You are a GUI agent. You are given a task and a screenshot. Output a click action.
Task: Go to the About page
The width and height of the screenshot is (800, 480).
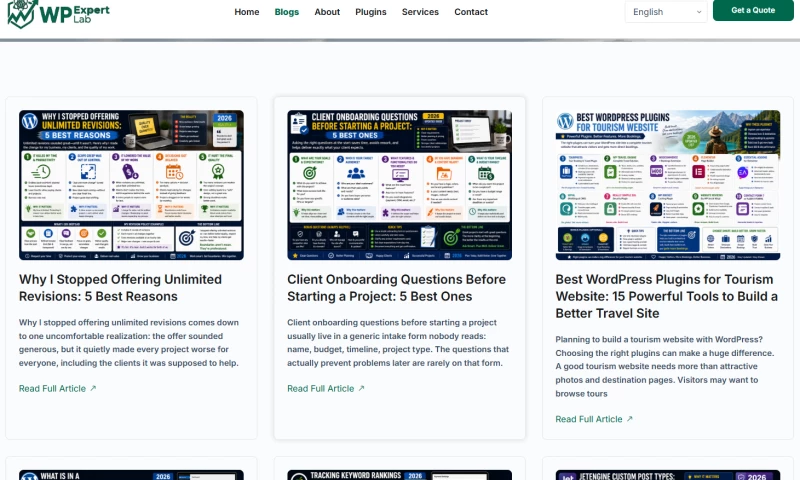point(327,12)
